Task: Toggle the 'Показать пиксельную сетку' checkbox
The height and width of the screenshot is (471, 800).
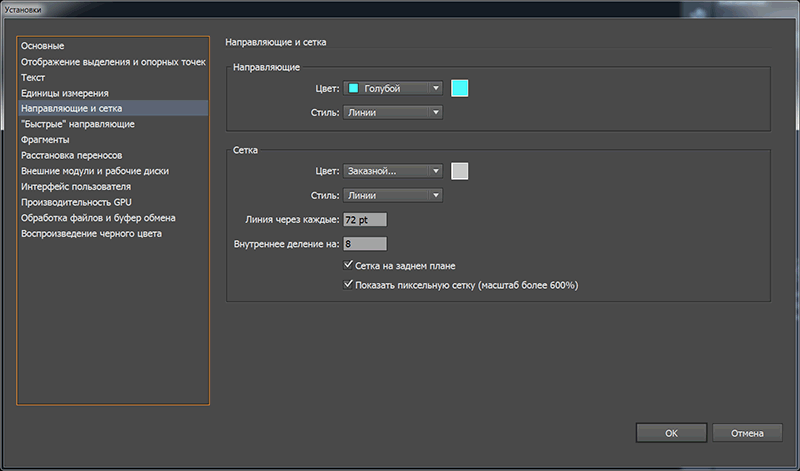Action: pos(348,285)
